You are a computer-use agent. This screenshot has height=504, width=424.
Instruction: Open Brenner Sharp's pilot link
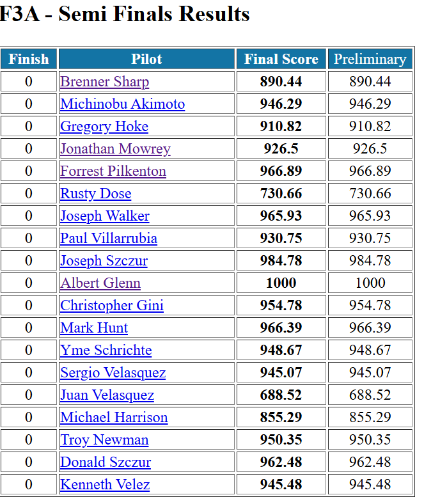point(104,82)
